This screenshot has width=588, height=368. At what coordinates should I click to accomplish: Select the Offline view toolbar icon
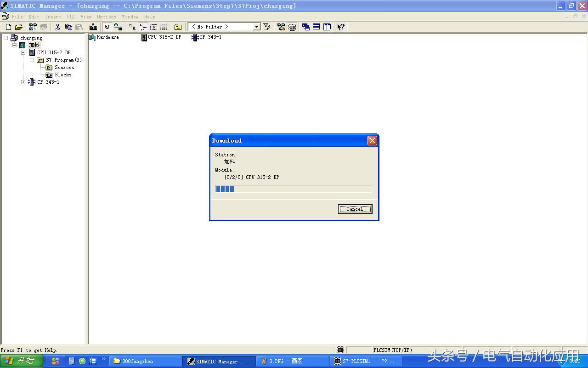pyautogui.click(x=107, y=27)
